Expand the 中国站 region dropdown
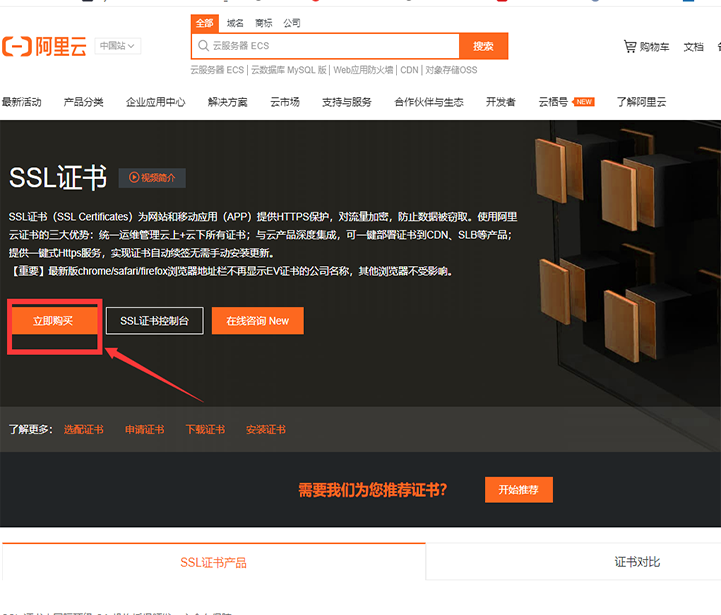Image resolution: width=721 pixels, height=615 pixels. pos(118,46)
